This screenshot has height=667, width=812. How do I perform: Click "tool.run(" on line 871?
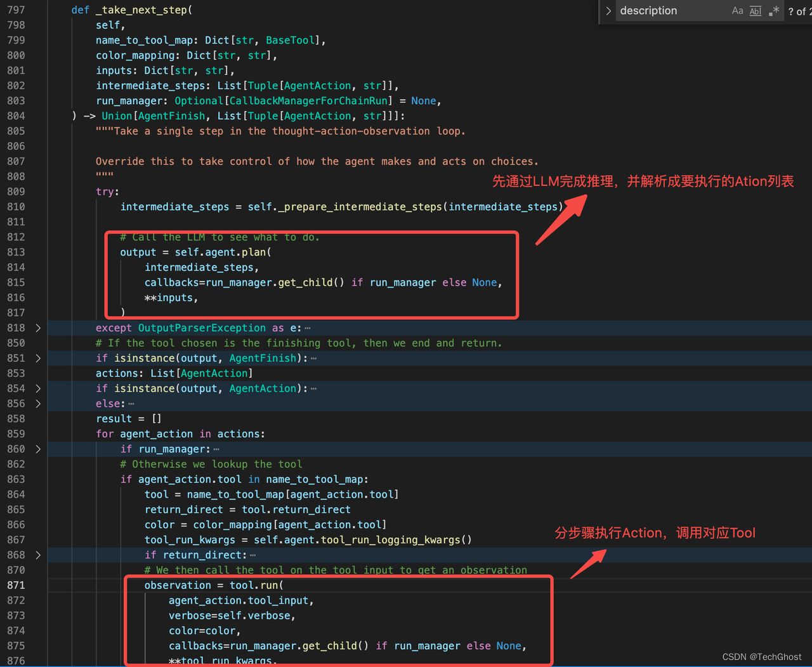256,585
